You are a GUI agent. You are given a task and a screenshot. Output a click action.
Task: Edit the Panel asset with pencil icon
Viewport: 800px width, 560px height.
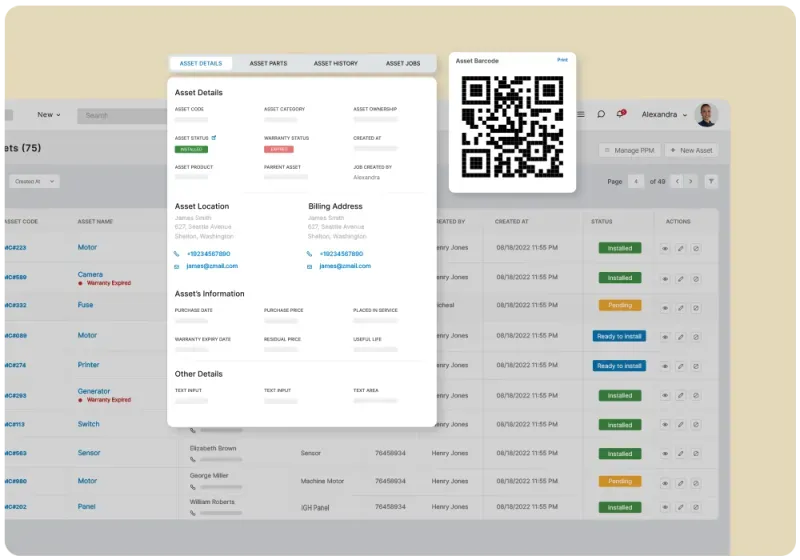tap(680, 507)
